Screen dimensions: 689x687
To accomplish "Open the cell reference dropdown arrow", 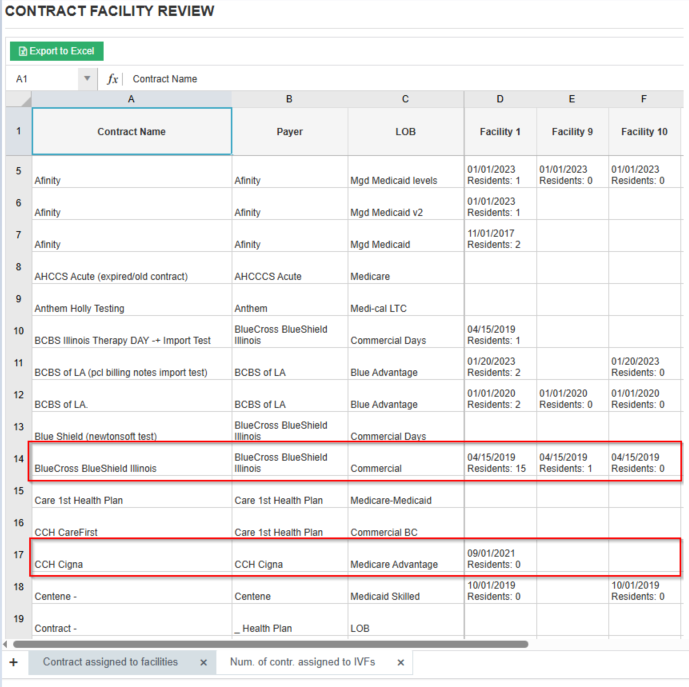I will (x=87, y=79).
